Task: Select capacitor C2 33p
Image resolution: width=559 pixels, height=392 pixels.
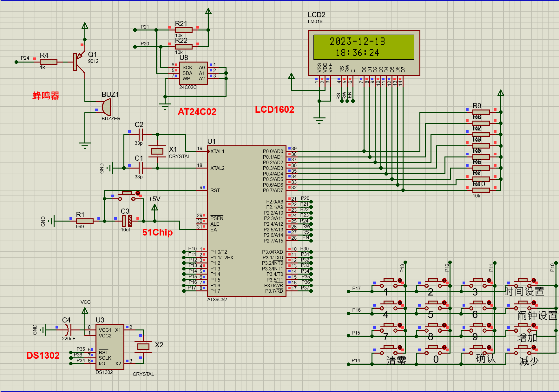Action: pyautogui.click(x=141, y=135)
